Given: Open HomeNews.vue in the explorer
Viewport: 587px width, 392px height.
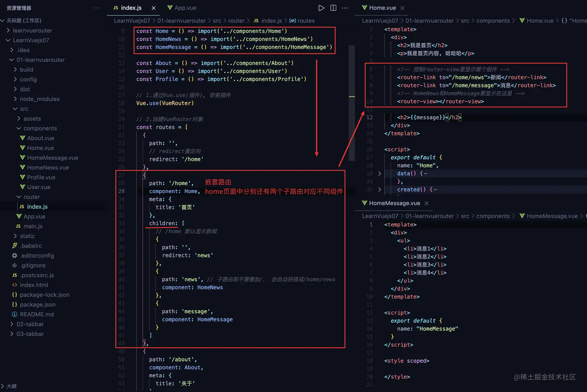Looking at the screenshot, I should 48,168.
